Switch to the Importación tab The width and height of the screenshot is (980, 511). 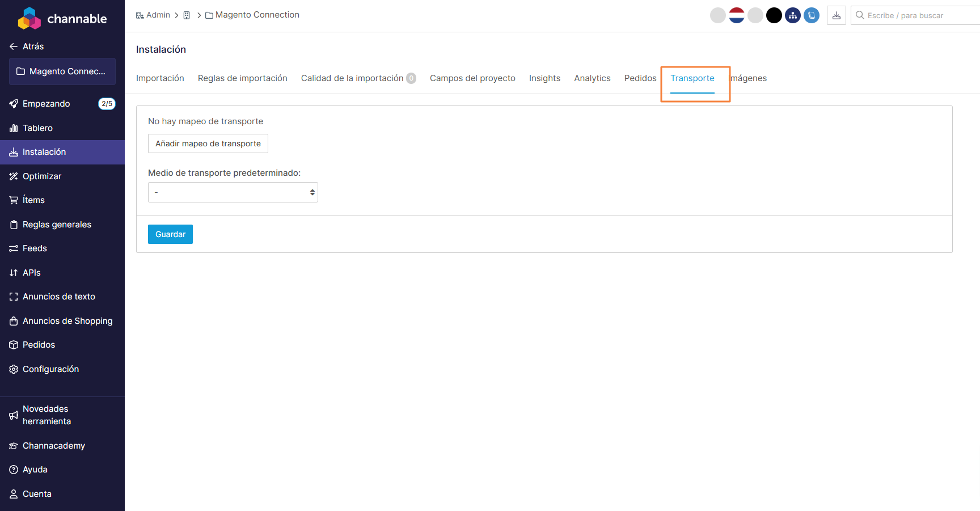[160, 78]
